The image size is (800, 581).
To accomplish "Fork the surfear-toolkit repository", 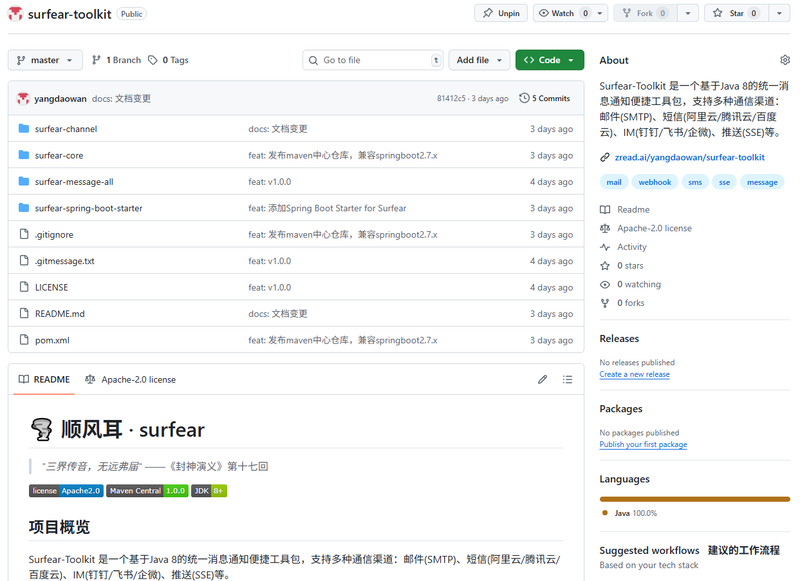I will pyautogui.click(x=645, y=13).
